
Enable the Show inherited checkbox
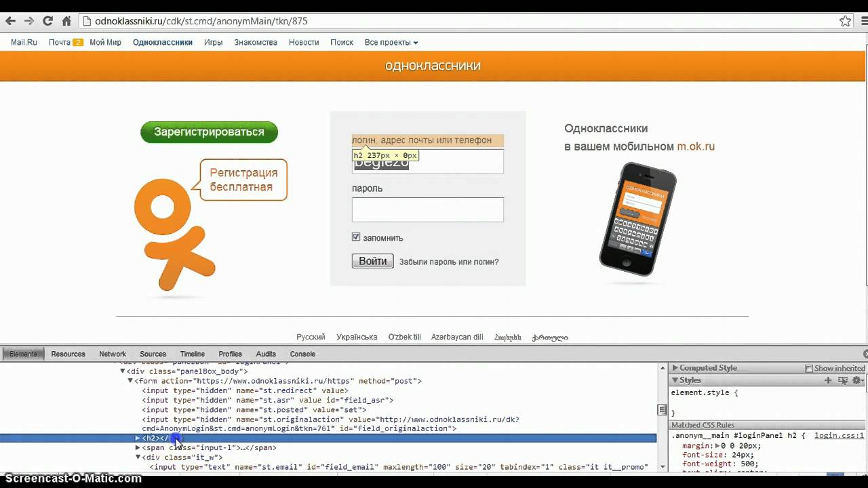(x=809, y=369)
